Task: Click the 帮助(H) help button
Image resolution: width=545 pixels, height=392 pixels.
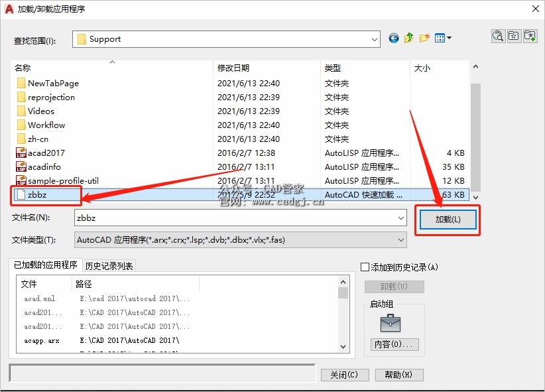Action: pyautogui.click(x=399, y=375)
